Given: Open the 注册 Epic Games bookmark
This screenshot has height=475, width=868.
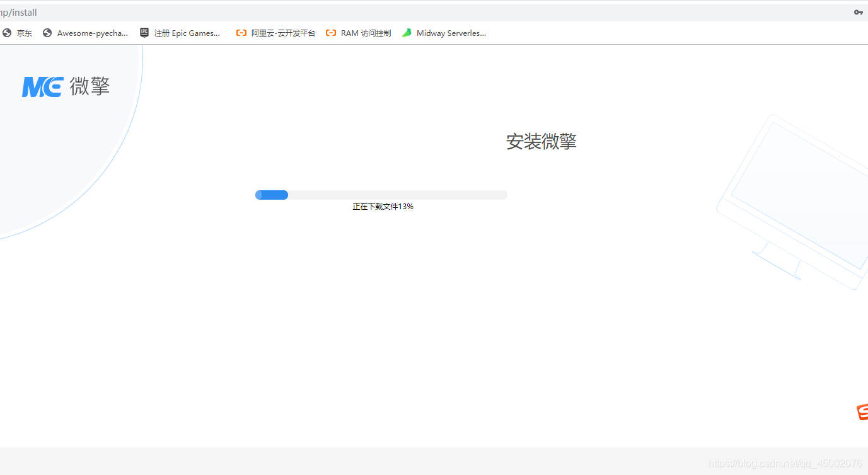Looking at the screenshot, I should pyautogui.click(x=180, y=33).
